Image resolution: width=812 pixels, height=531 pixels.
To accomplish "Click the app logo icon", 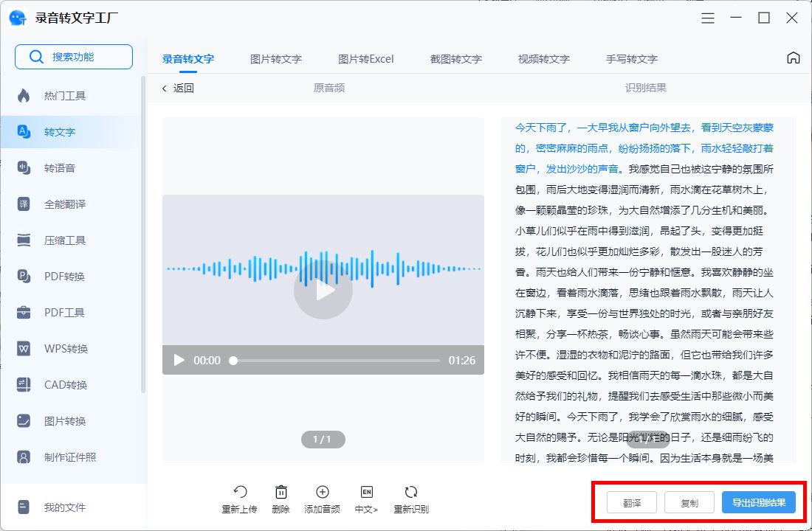I will click(18, 18).
